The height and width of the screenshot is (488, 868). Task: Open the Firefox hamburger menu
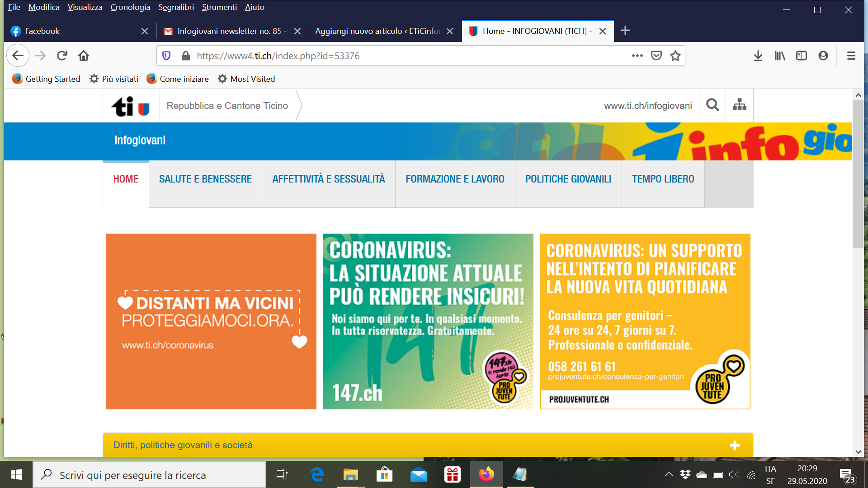click(x=851, y=56)
